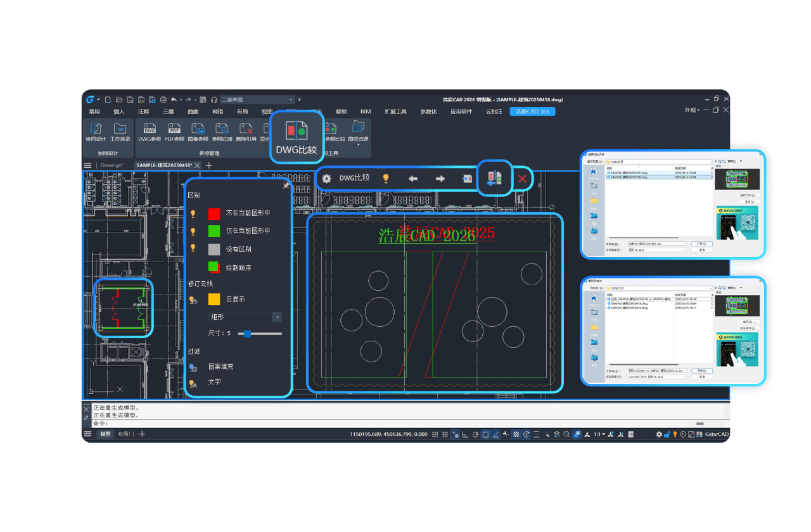
Task: Click the Save icon in quick access bar
Action: click(x=130, y=99)
